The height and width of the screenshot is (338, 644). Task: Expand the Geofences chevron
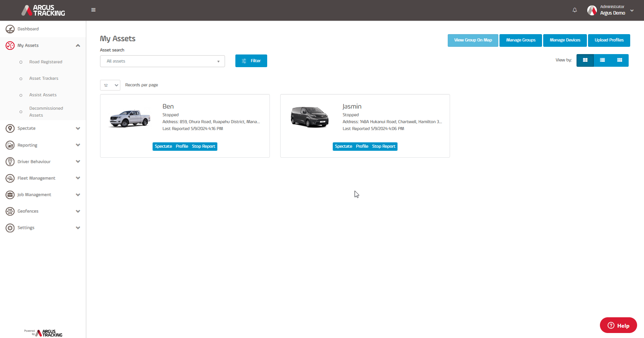[78, 211]
